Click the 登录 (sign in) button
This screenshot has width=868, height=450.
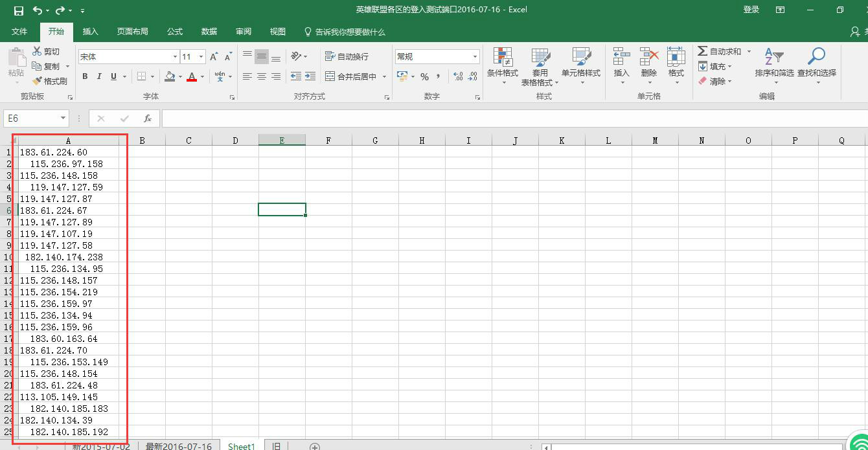(x=751, y=10)
